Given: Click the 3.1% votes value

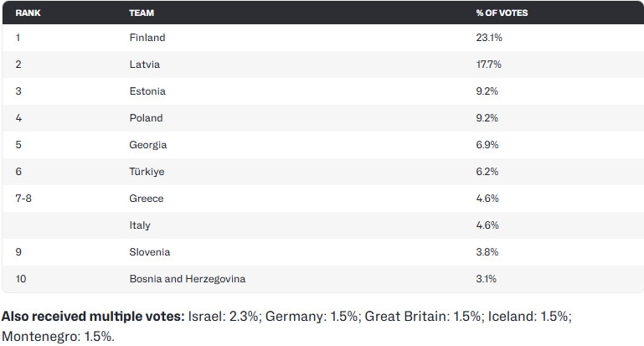Looking at the screenshot, I should point(486,279).
